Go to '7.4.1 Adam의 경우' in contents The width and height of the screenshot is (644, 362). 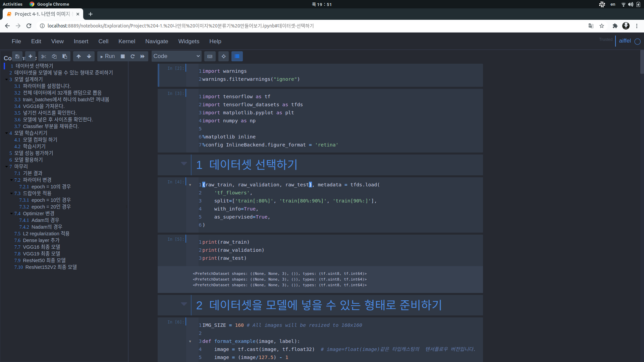click(x=45, y=220)
